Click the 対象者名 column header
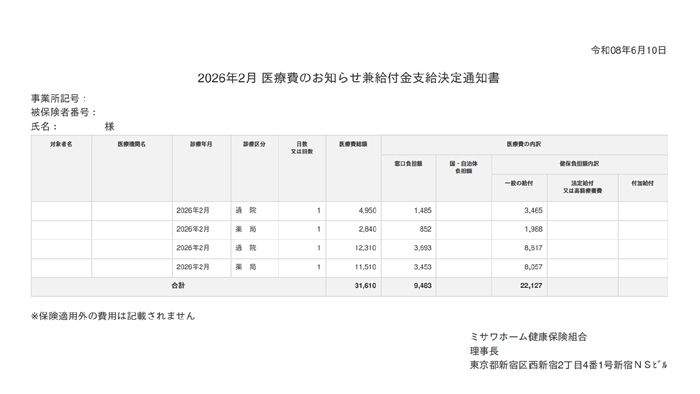700x394 pixels. coord(61,144)
